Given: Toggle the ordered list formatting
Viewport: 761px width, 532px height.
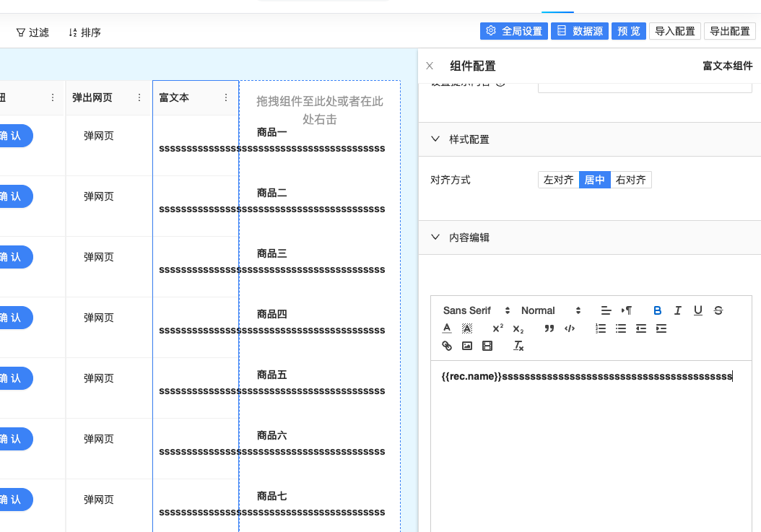Looking at the screenshot, I should (600, 328).
